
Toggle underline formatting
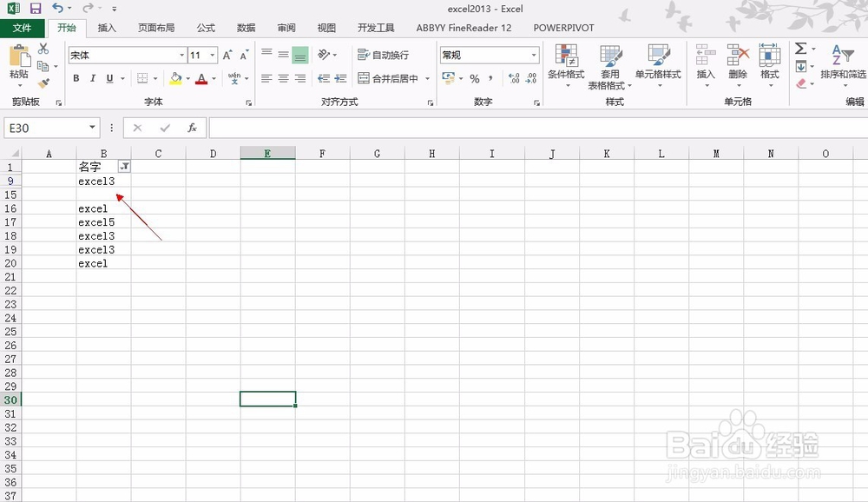[x=109, y=79]
